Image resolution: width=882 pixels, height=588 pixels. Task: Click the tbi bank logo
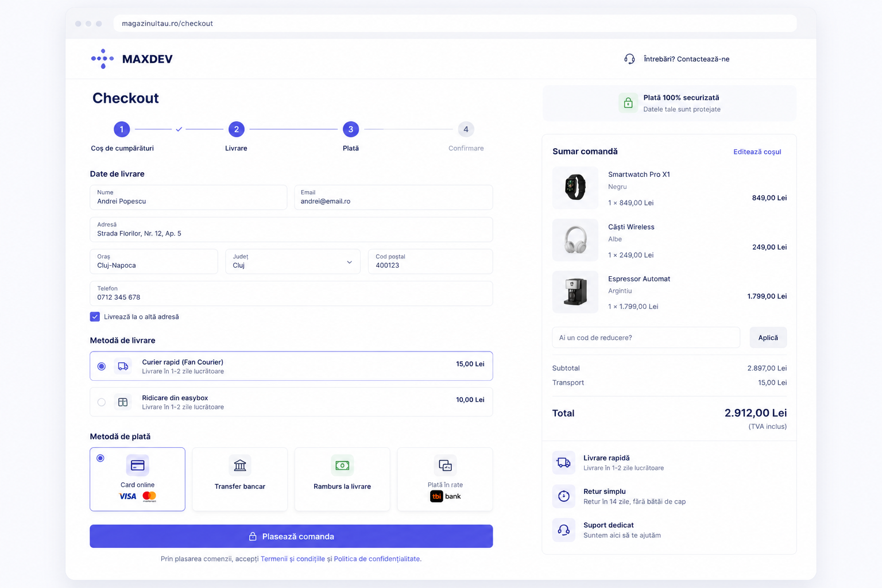[x=446, y=496]
